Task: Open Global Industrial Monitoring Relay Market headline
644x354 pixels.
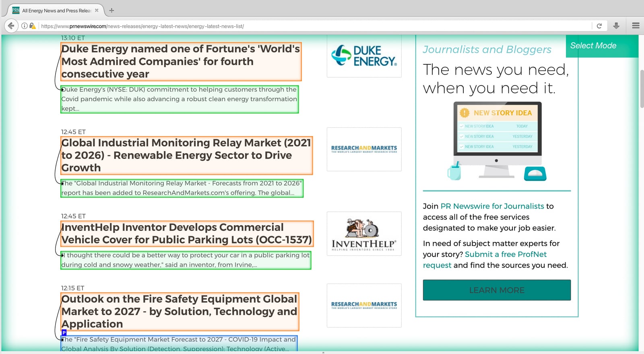Action: pos(186,155)
